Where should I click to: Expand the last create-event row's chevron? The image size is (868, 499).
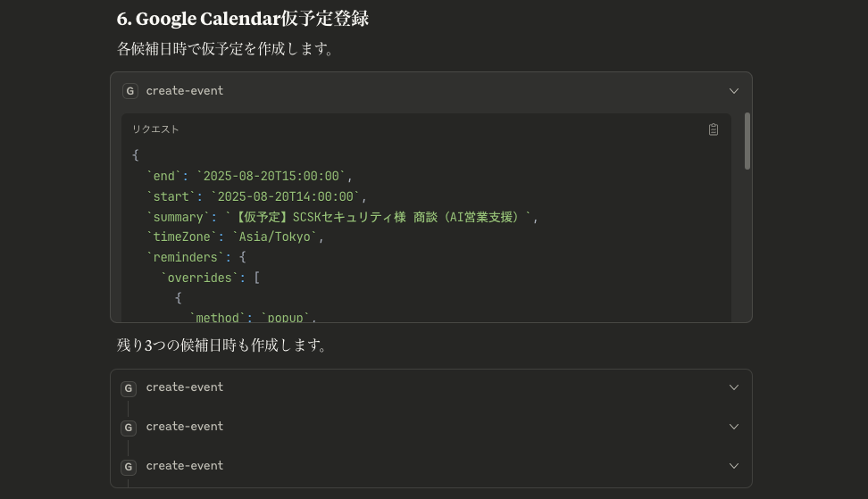733,466
